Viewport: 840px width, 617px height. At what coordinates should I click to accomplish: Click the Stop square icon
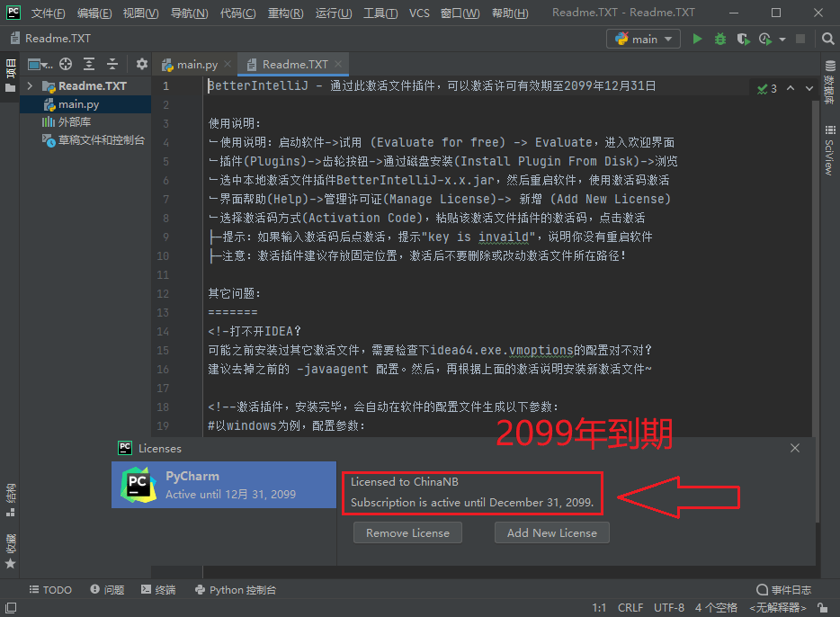tap(800, 39)
